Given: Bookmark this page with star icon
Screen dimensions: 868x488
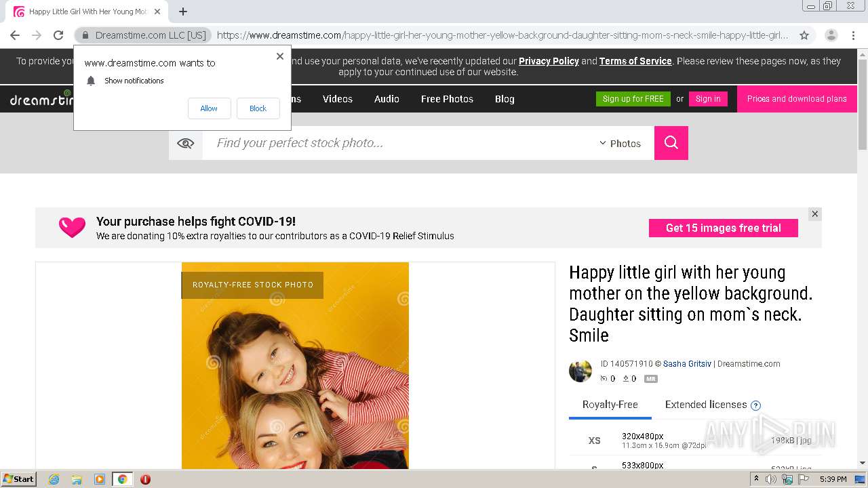Looking at the screenshot, I should tap(804, 35).
